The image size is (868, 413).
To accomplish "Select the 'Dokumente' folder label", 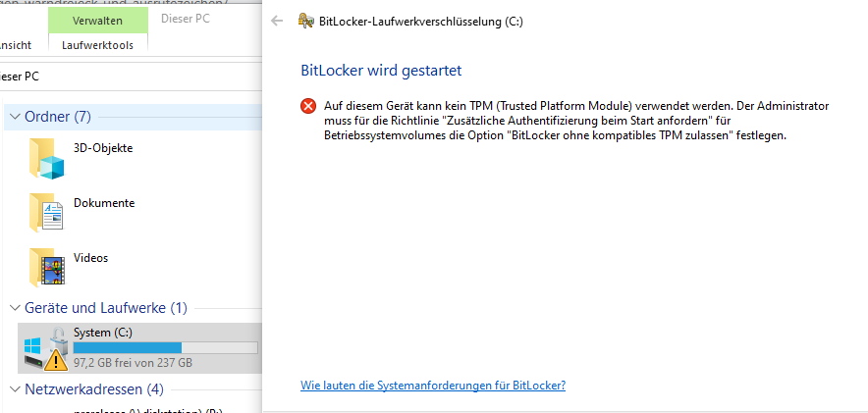I will click(x=104, y=203).
